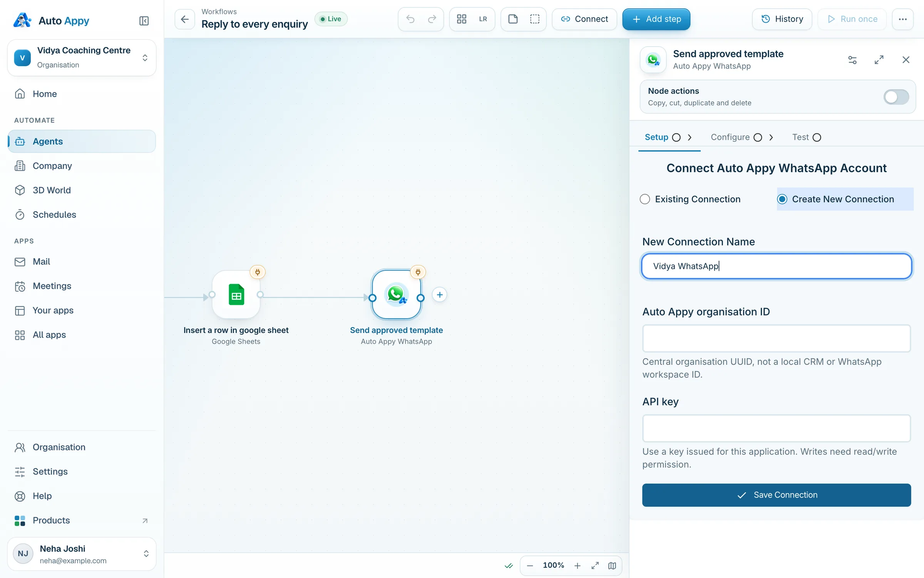This screenshot has width=924, height=578.
Task: Open Schedules in the sidebar
Action: [82, 215]
